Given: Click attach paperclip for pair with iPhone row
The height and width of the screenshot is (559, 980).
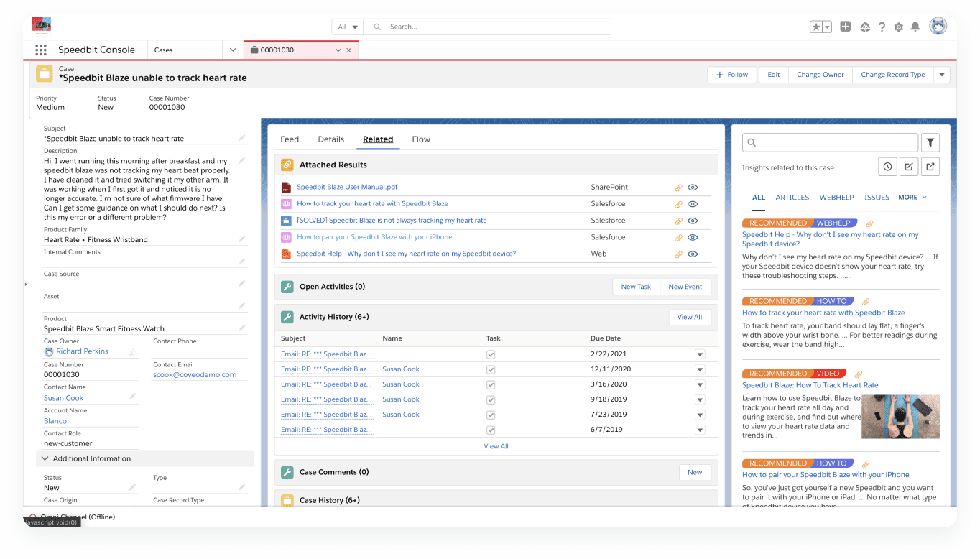Looking at the screenshot, I should (x=678, y=237).
